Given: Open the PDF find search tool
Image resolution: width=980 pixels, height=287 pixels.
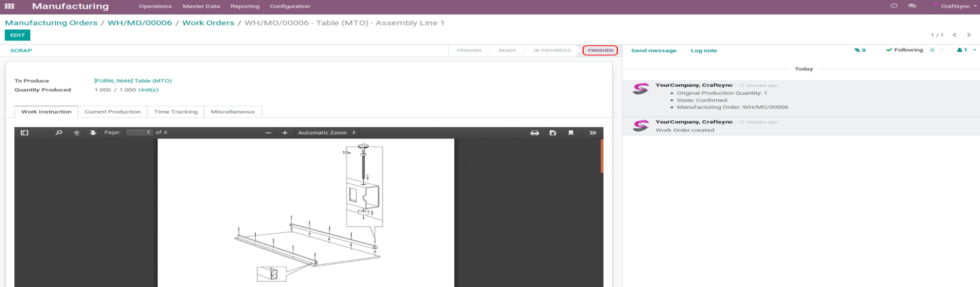Looking at the screenshot, I should tap(59, 133).
